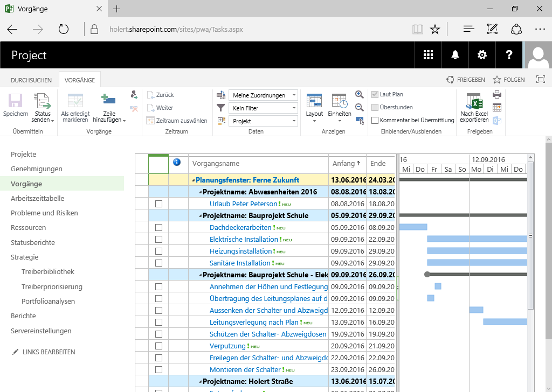This screenshot has width=552, height=392.
Task: Check the Dachdeckerarbeiten row checkbox
Action: [x=159, y=227]
